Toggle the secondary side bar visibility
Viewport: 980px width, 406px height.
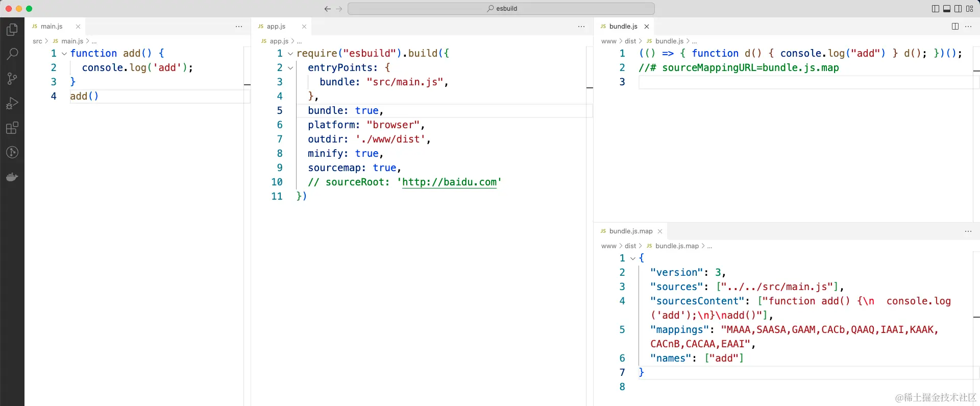pos(958,9)
